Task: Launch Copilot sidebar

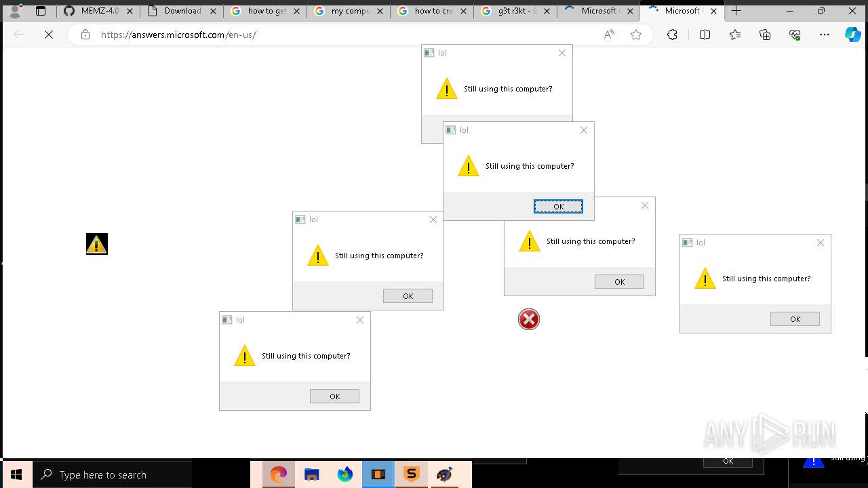Action: [x=852, y=35]
